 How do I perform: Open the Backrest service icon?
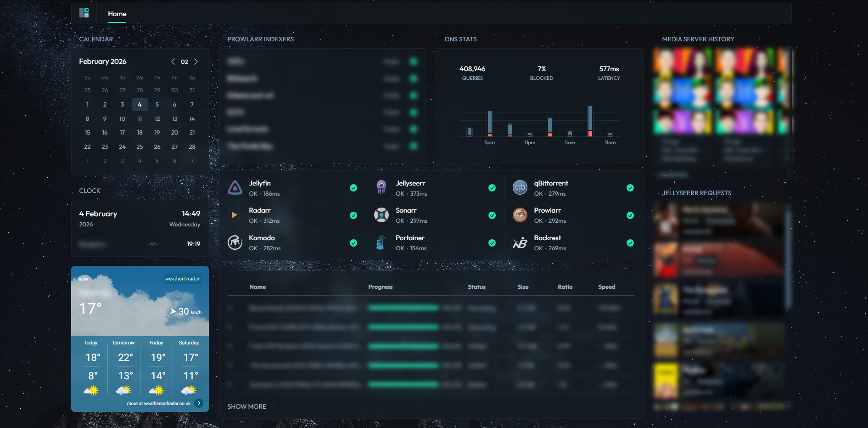tap(520, 243)
